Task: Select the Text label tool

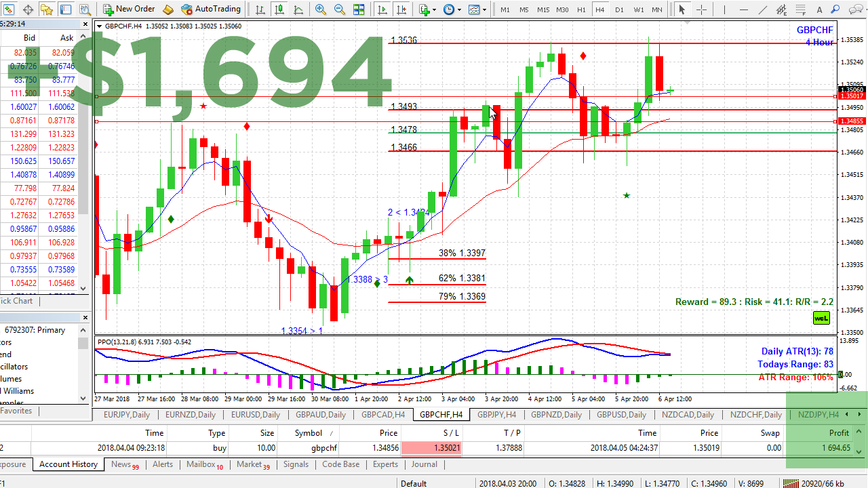Action: tap(821, 9)
